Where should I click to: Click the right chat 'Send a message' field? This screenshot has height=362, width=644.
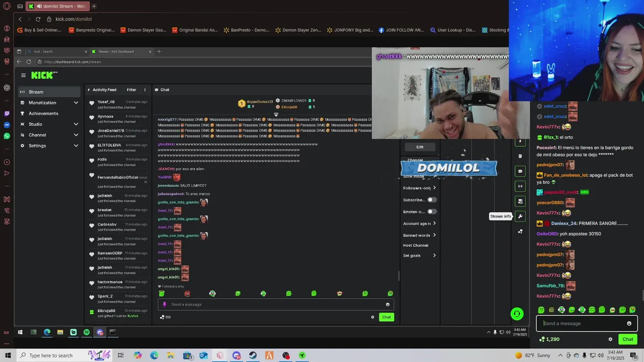coord(587,323)
